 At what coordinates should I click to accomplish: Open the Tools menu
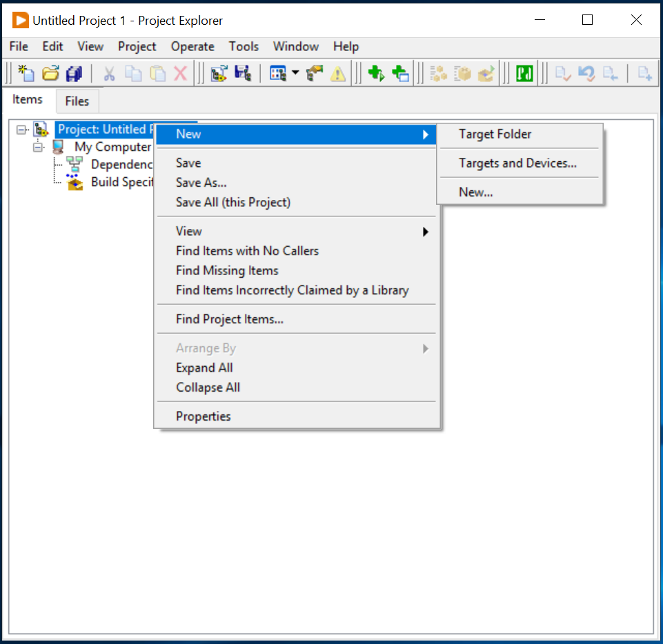pyautogui.click(x=244, y=46)
